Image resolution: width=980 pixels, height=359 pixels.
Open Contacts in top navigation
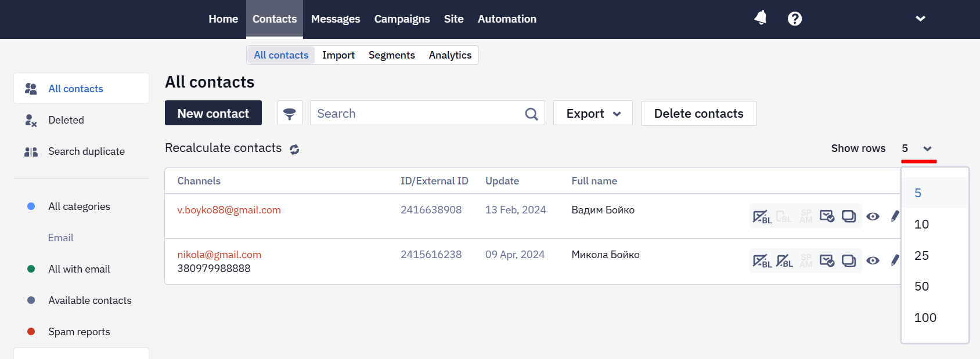point(275,19)
